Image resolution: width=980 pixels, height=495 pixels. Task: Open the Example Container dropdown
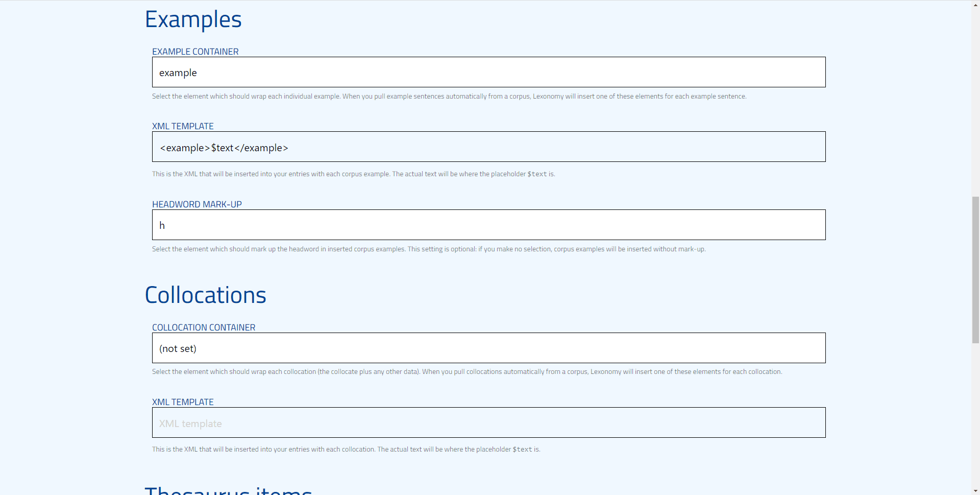pos(488,72)
